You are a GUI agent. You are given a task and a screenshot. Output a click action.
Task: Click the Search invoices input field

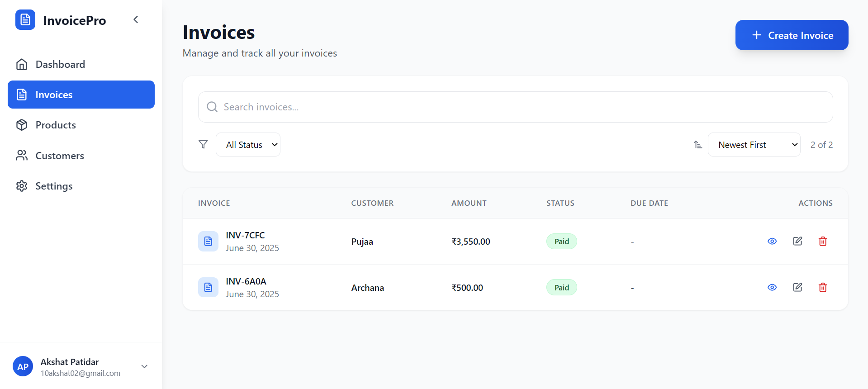tap(516, 107)
